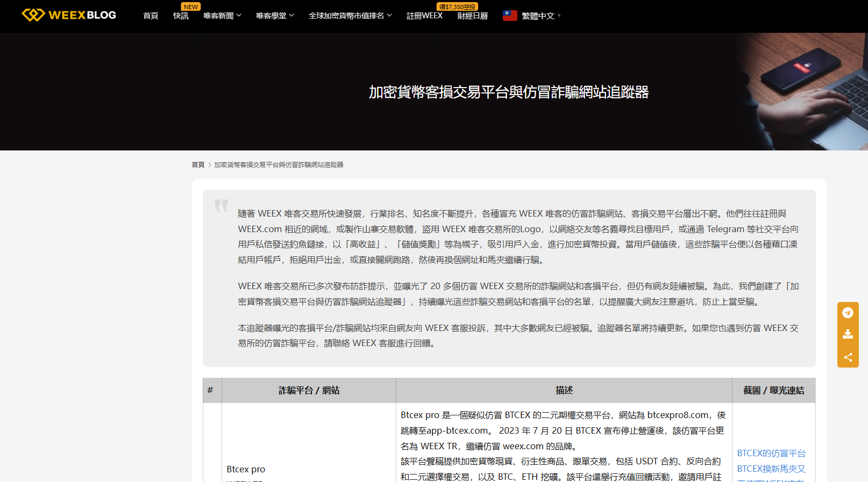Open 快訊 in the navigation bar
This screenshot has height=482, width=868.
(x=181, y=16)
